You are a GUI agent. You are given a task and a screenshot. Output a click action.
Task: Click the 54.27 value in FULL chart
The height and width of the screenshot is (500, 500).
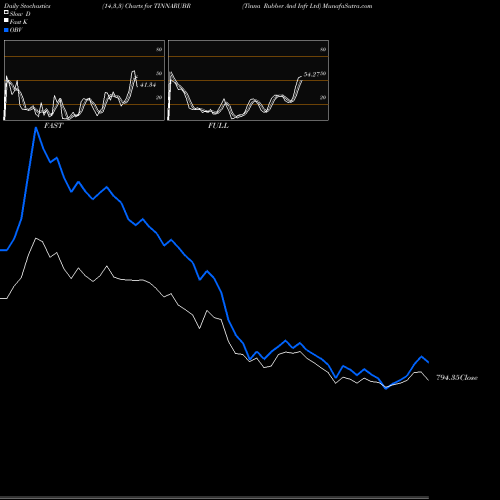click(x=312, y=74)
